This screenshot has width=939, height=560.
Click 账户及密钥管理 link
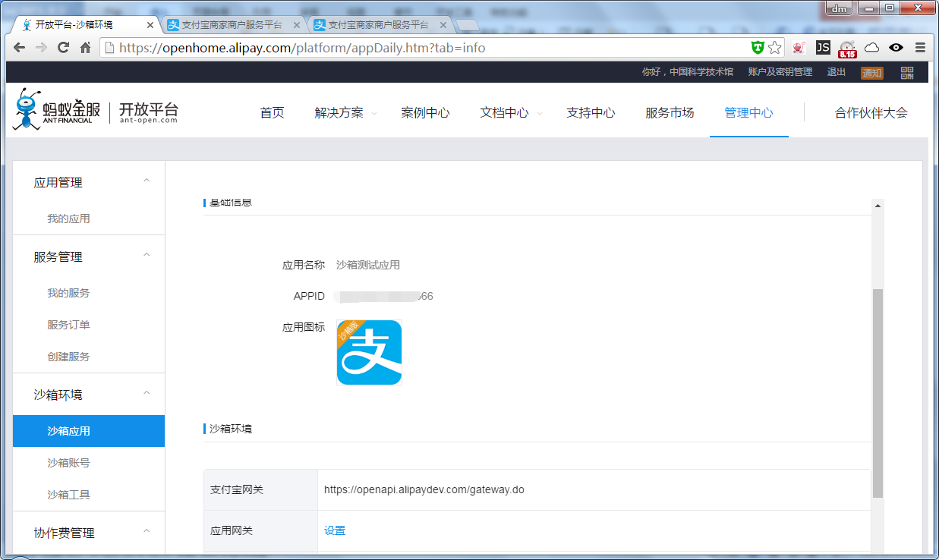(780, 72)
